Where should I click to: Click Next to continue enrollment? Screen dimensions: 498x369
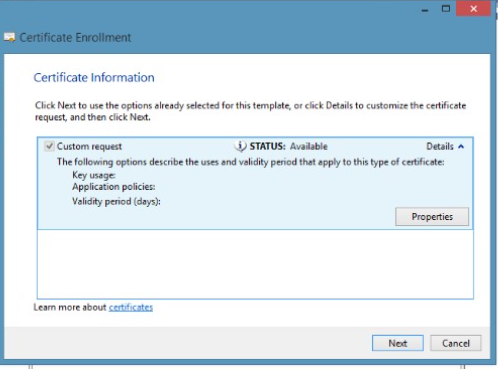tap(398, 343)
